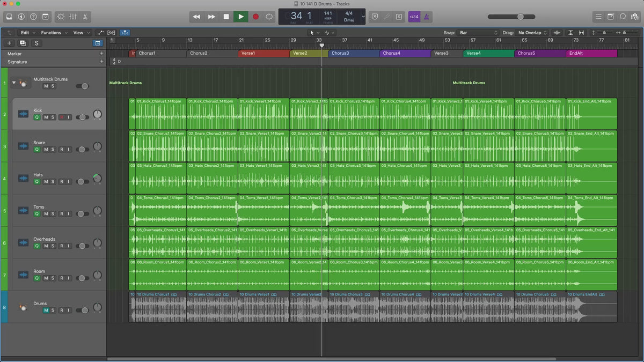Open the Mixer from the control bar
The height and width of the screenshot is (362, 644).
point(74,17)
